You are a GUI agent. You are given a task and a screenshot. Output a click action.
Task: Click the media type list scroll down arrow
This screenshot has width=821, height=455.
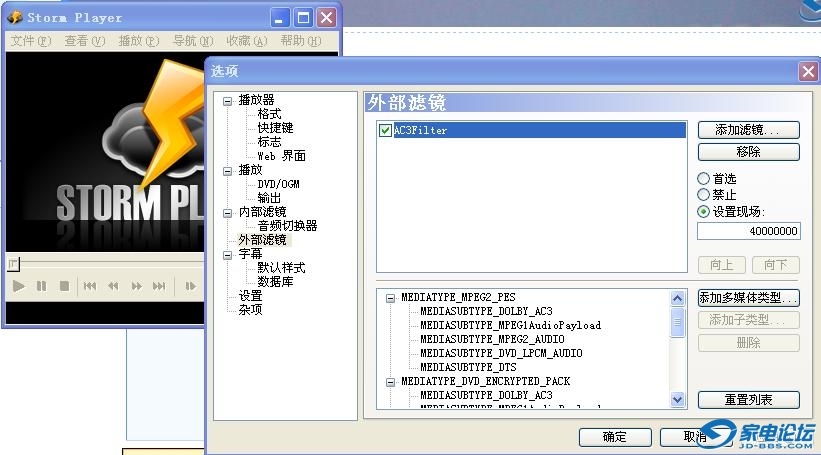[x=677, y=399]
